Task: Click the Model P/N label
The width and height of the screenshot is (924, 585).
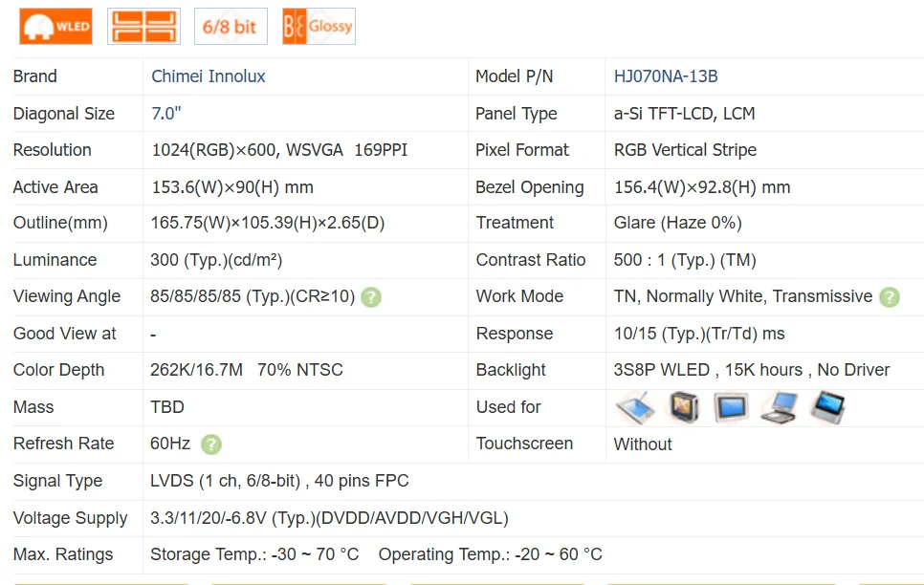Action: point(515,76)
